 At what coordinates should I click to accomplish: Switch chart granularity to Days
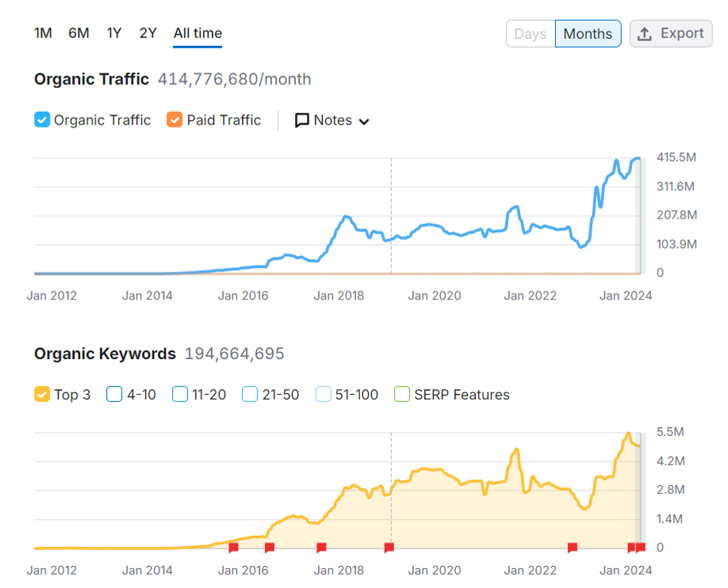click(530, 34)
